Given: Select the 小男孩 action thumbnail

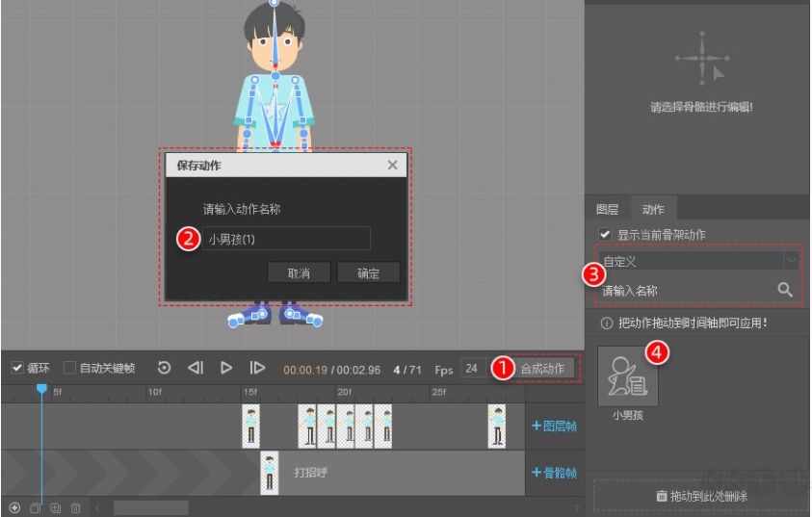Looking at the screenshot, I should [x=628, y=376].
